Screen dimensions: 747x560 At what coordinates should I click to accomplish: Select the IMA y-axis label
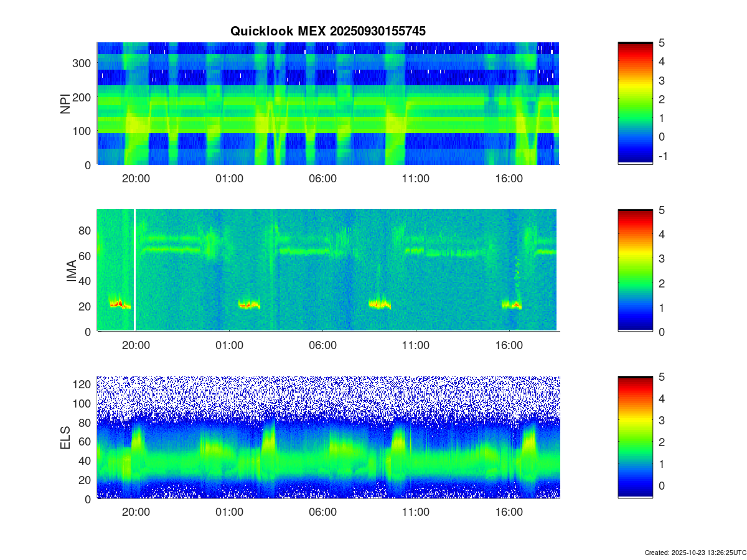[71, 271]
